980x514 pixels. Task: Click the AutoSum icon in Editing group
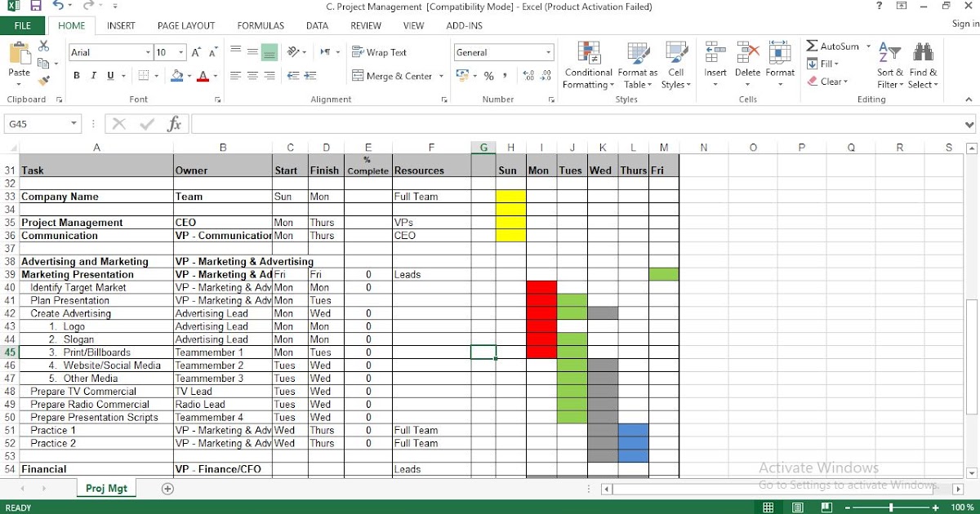click(813, 47)
